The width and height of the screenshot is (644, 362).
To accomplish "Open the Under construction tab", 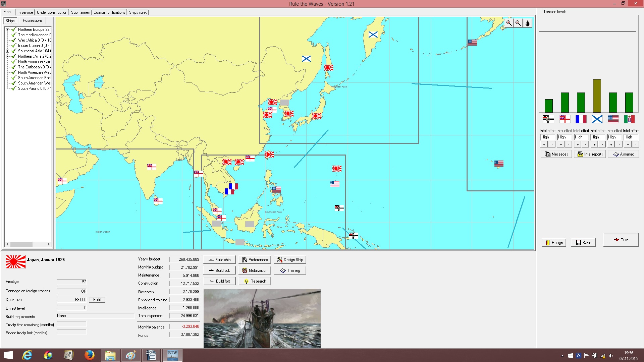I will pos(52,12).
